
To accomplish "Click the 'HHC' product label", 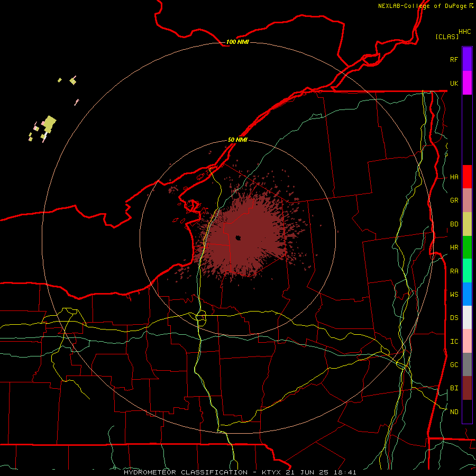I will pos(464,32).
